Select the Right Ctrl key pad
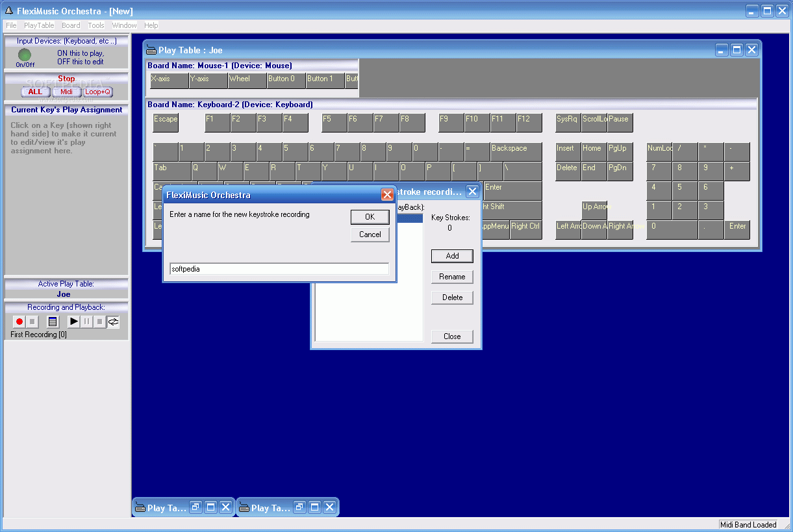Screen dimensions: 793x532 tap(526, 230)
